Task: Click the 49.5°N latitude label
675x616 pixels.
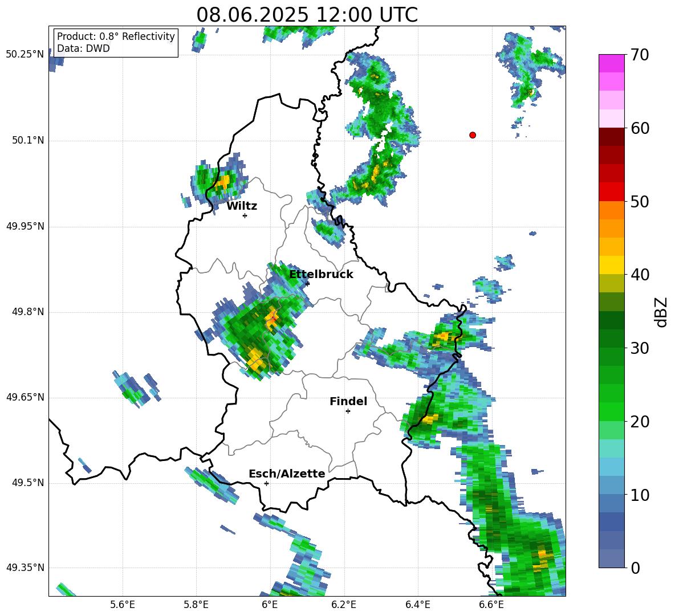Action: tap(29, 483)
